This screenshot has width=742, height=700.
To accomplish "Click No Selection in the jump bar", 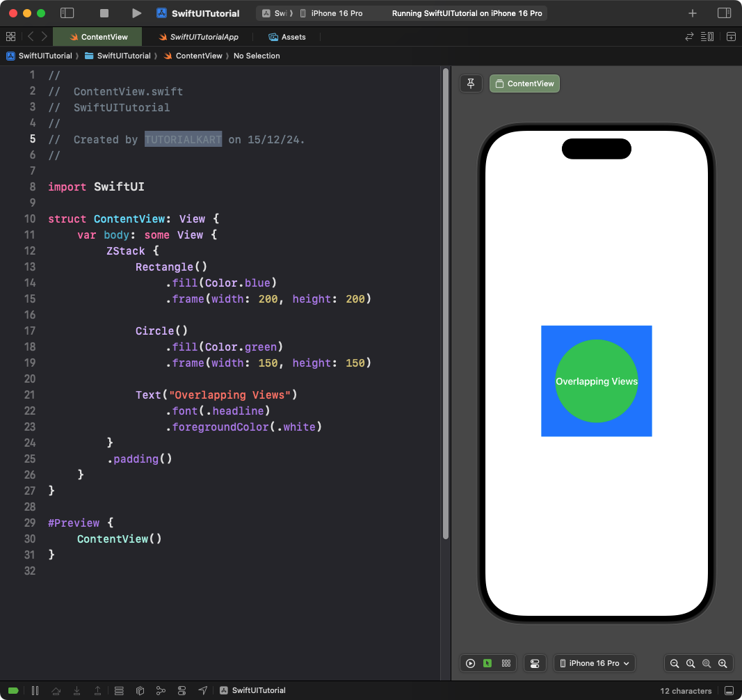I will (x=257, y=56).
